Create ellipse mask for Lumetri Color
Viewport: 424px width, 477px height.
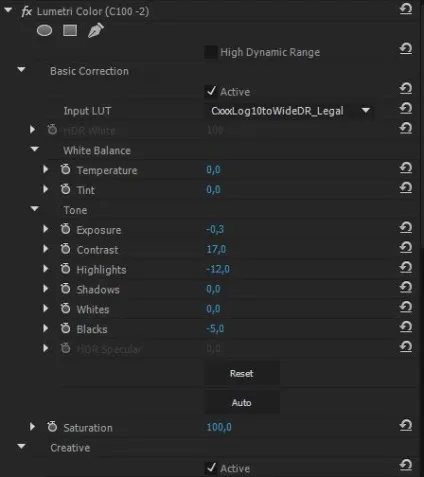tap(44, 31)
